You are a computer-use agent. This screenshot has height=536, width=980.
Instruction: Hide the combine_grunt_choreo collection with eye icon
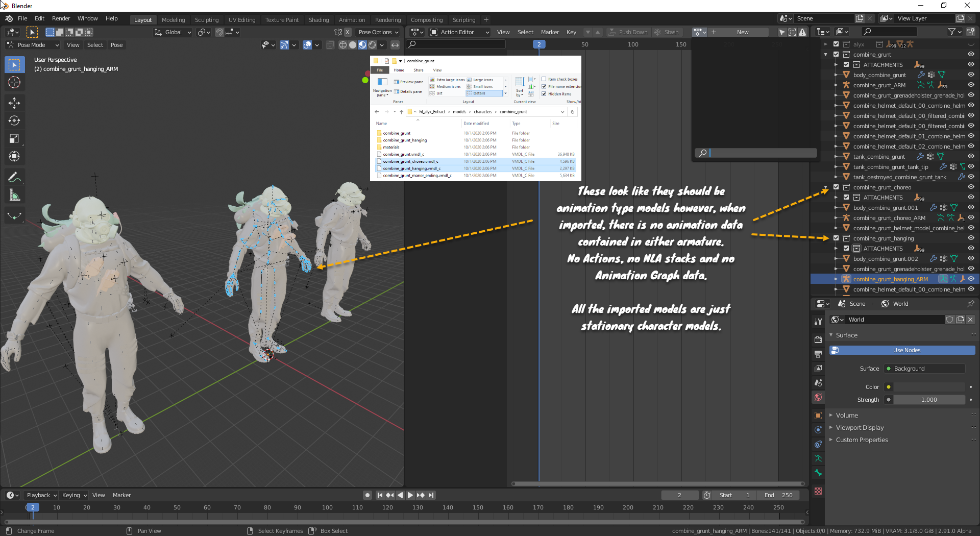[x=971, y=187]
